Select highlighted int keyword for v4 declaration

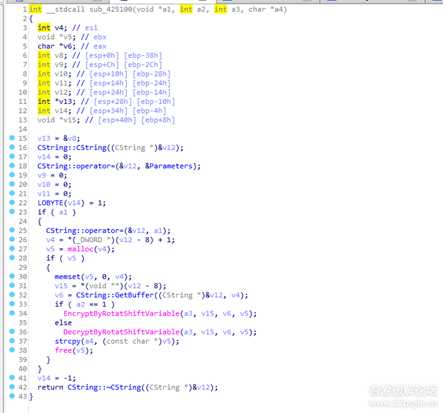click(44, 28)
